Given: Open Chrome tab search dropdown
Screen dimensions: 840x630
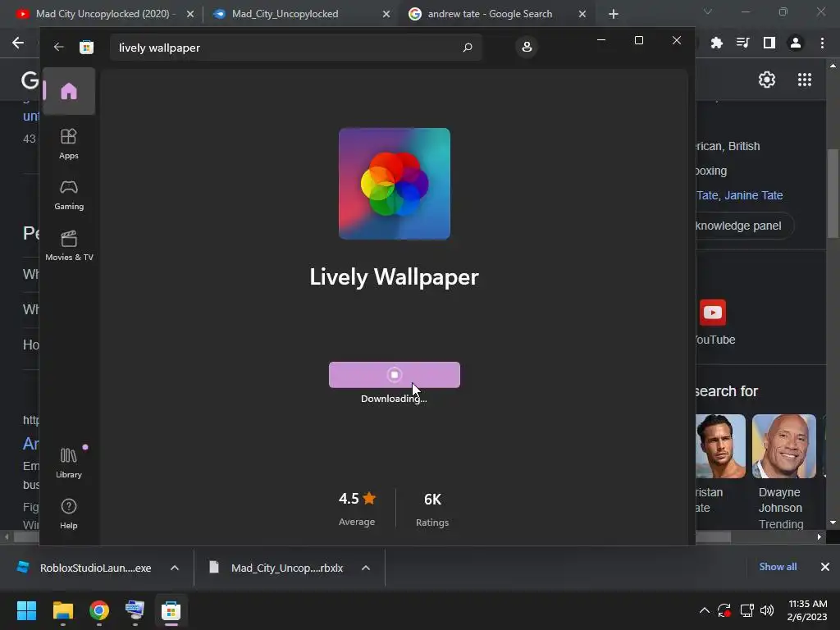Looking at the screenshot, I should (707, 11).
